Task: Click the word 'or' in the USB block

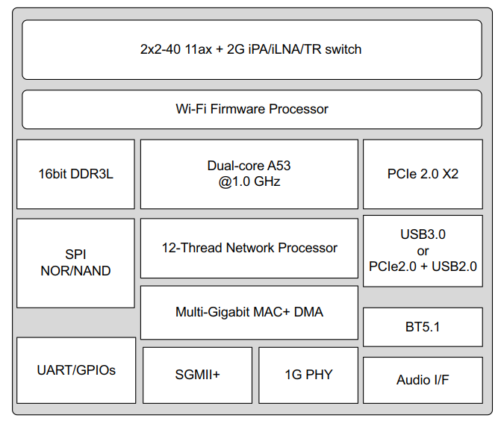Action: pyautogui.click(x=423, y=250)
